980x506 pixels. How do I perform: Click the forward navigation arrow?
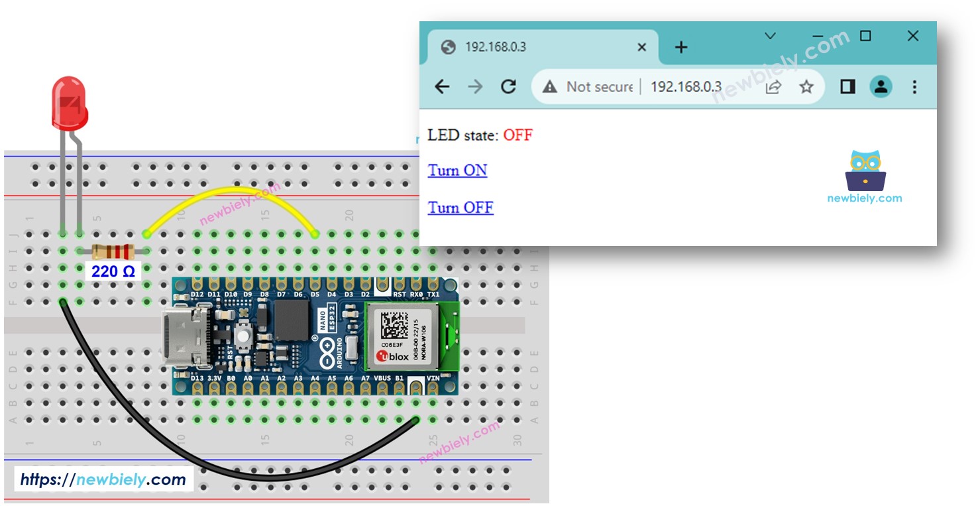click(x=475, y=86)
